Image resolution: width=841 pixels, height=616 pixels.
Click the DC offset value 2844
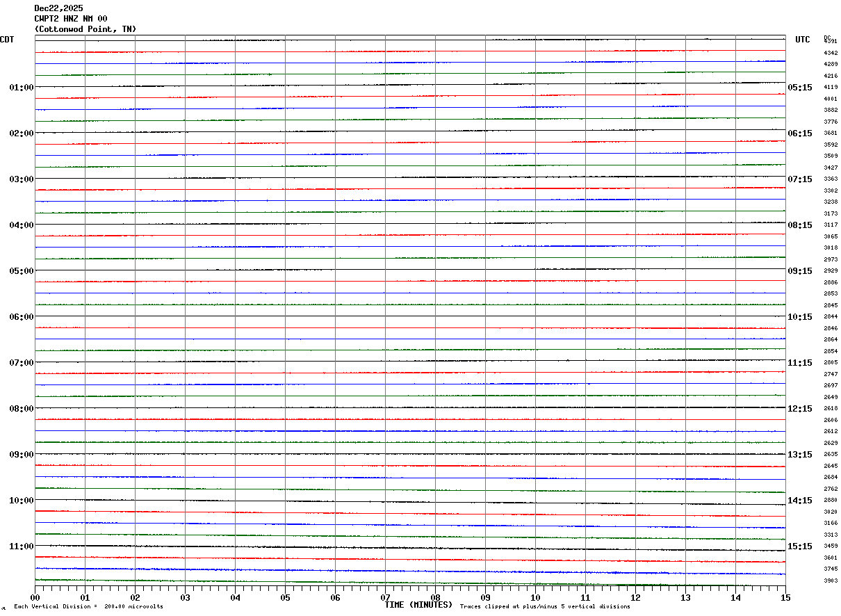[x=831, y=316]
